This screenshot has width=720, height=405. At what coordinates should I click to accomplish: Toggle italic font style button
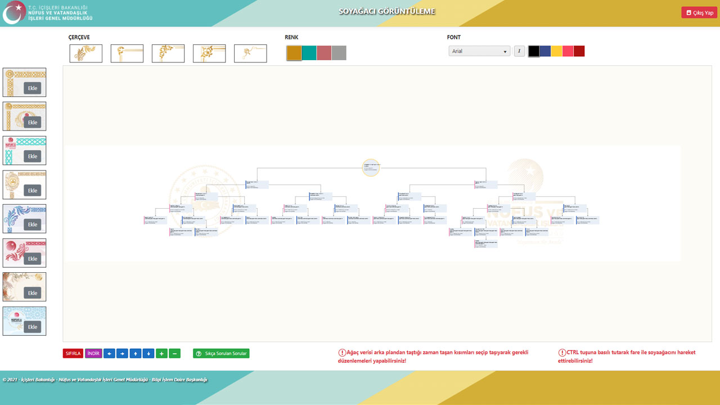[x=519, y=51]
